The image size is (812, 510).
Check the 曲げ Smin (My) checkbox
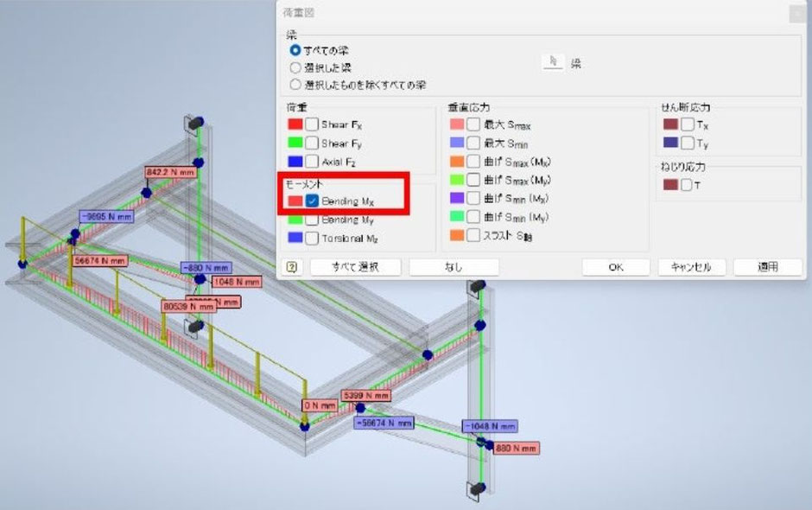pyautogui.click(x=473, y=217)
